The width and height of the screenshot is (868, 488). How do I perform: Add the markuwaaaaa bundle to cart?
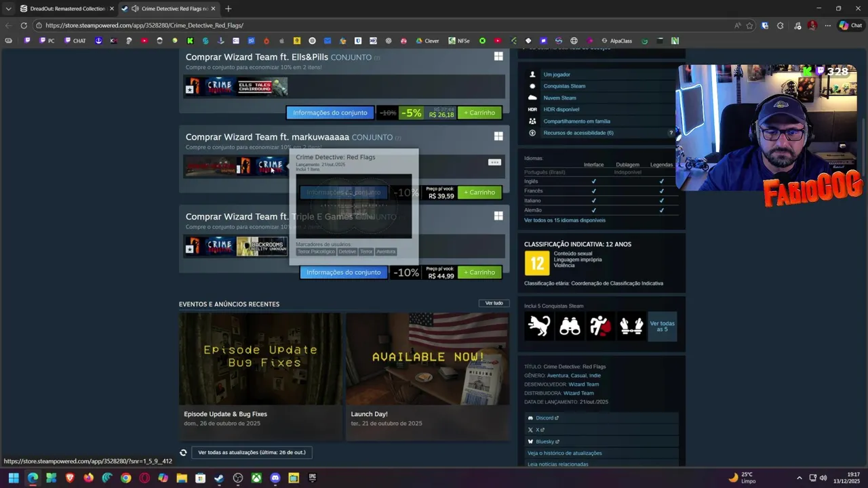coord(479,192)
